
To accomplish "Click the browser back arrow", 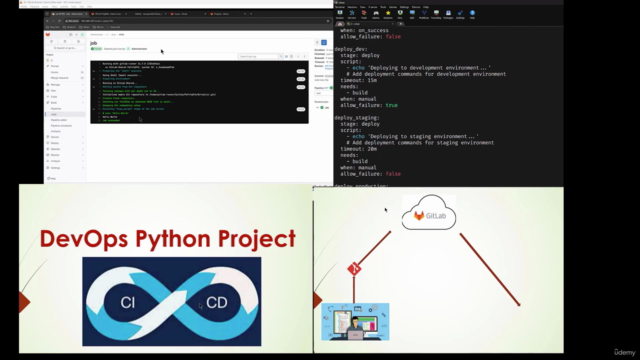I will point(47,21).
